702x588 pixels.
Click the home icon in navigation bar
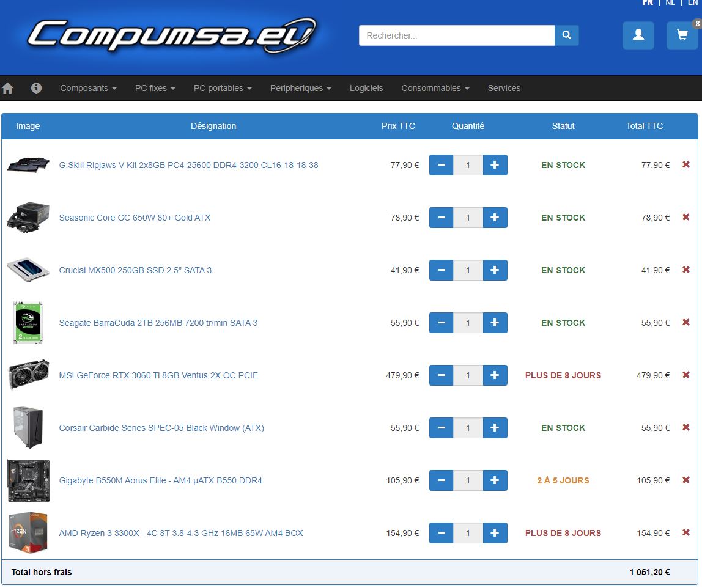tap(7, 88)
